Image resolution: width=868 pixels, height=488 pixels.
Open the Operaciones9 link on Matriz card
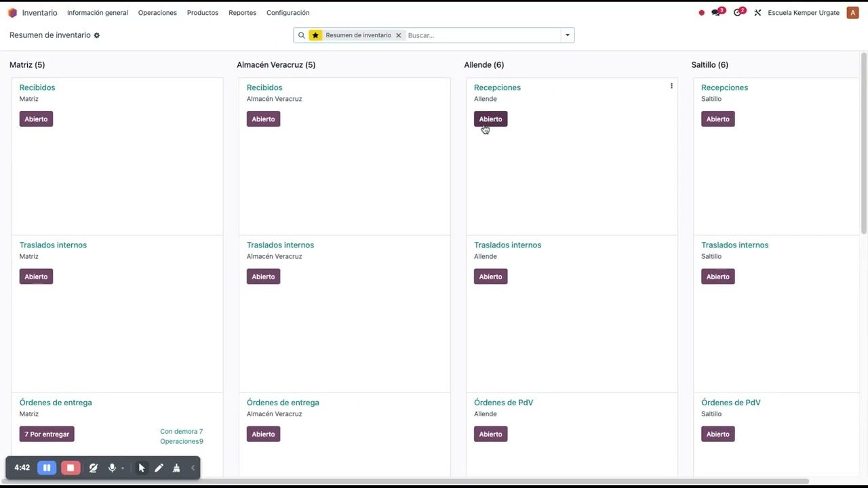182,441
